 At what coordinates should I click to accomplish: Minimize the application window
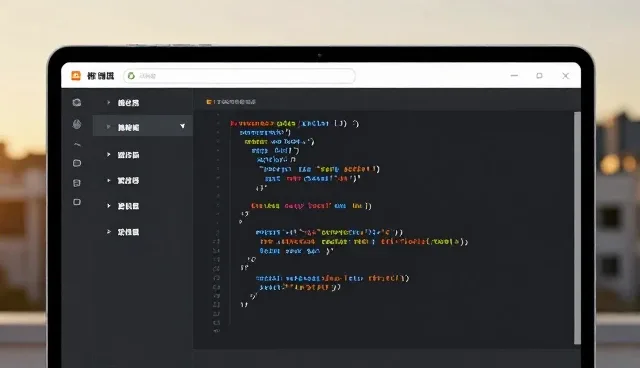pyautogui.click(x=514, y=75)
